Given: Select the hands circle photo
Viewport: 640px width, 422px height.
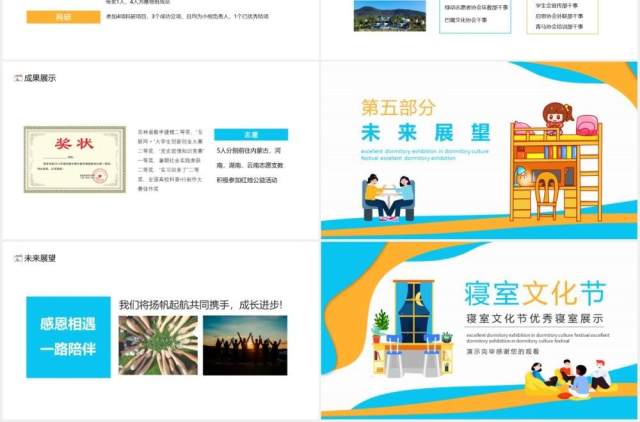Looking at the screenshot, I should pyautogui.click(x=158, y=345).
